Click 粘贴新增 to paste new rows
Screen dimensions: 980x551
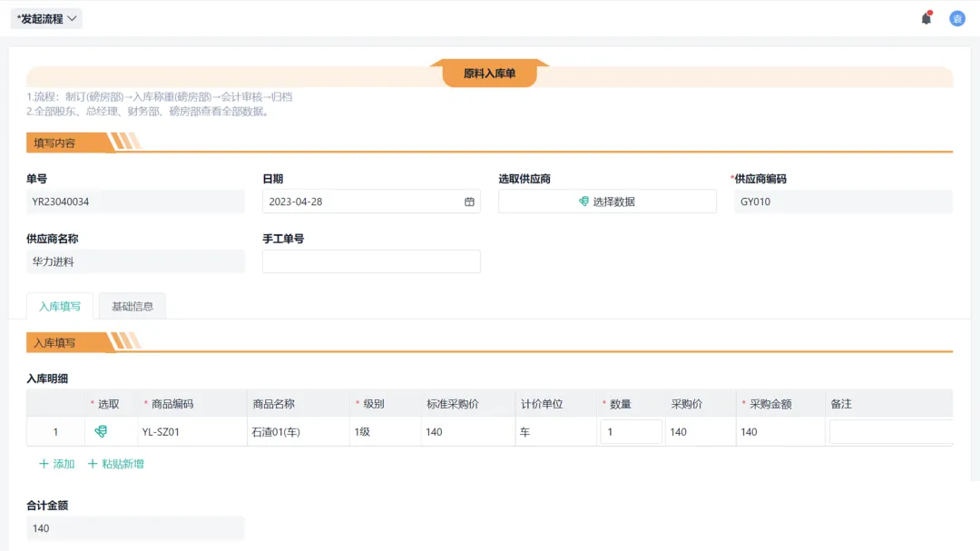click(x=122, y=464)
